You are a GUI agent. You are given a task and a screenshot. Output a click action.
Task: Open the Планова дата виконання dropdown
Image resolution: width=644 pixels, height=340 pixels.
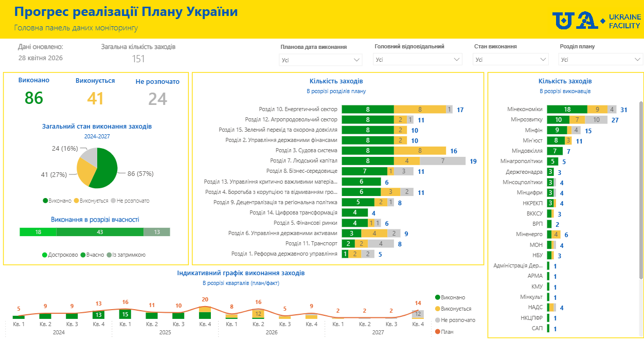(321, 60)
